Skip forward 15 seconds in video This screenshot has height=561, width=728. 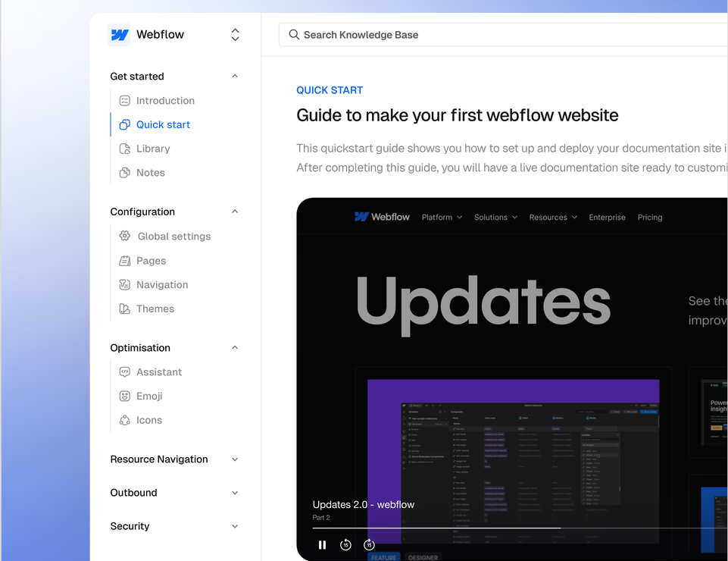click(369, 544)
